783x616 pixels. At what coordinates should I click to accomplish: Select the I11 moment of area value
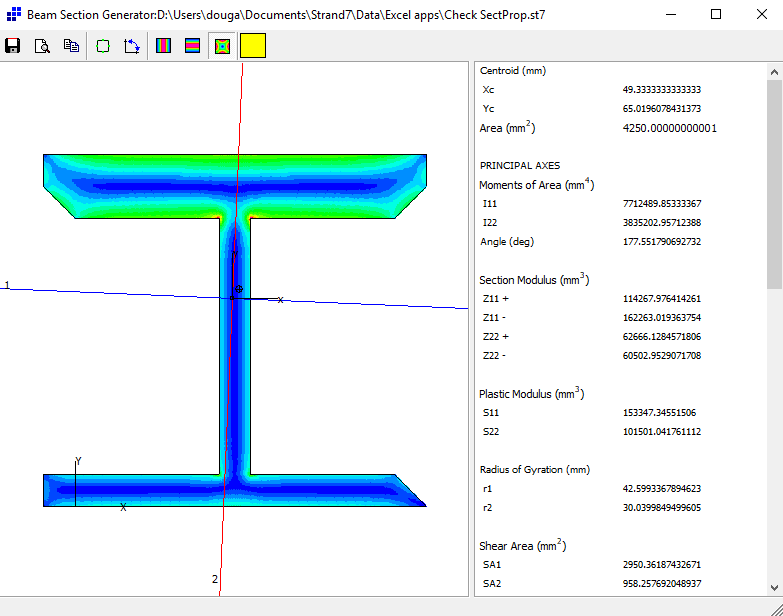(661, 204)
